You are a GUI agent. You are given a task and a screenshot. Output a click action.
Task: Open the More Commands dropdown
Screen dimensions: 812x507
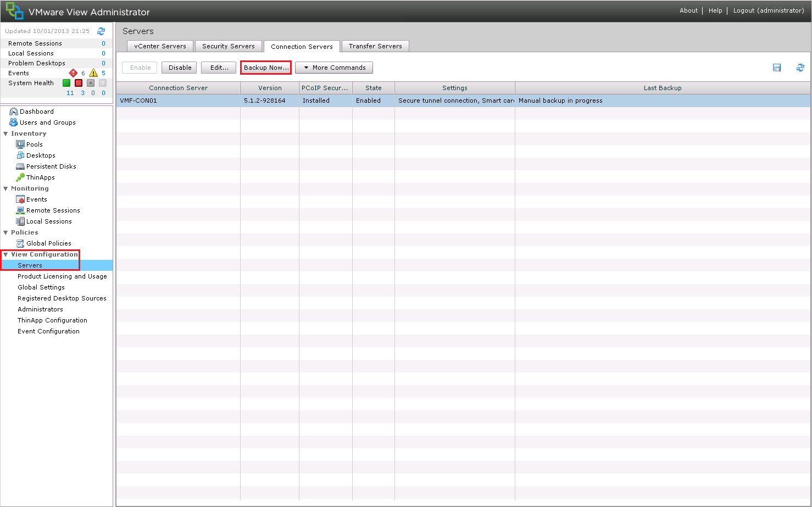tap(334, 68)
